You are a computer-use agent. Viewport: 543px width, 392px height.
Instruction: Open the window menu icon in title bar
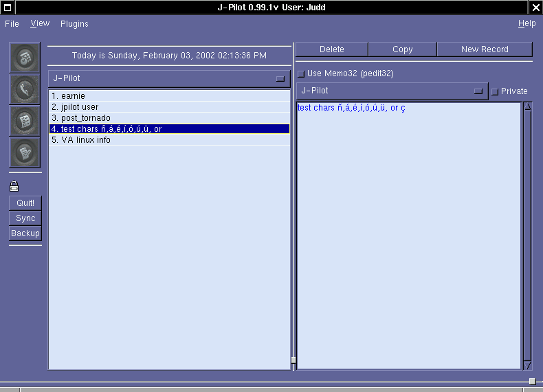pos(8,8)
